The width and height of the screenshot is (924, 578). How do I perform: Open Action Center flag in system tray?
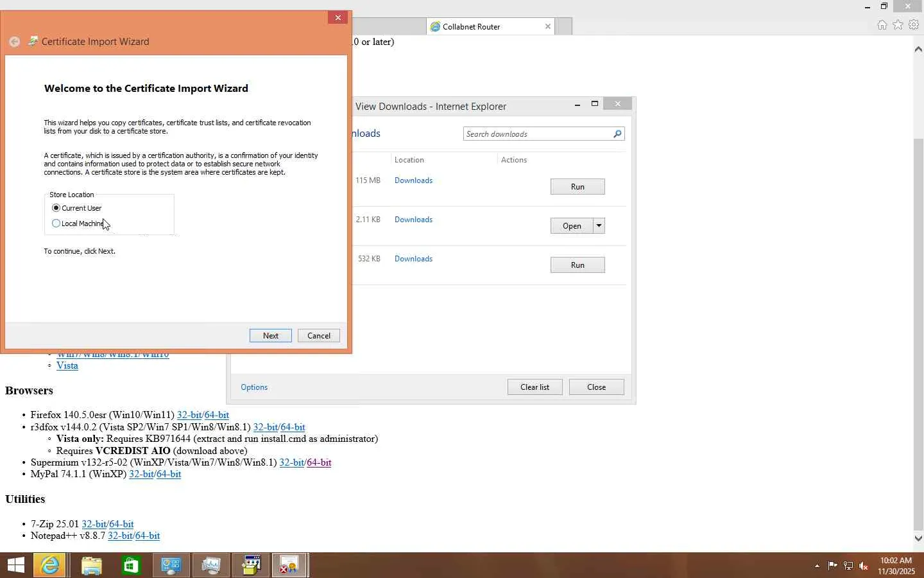[832, 566]
